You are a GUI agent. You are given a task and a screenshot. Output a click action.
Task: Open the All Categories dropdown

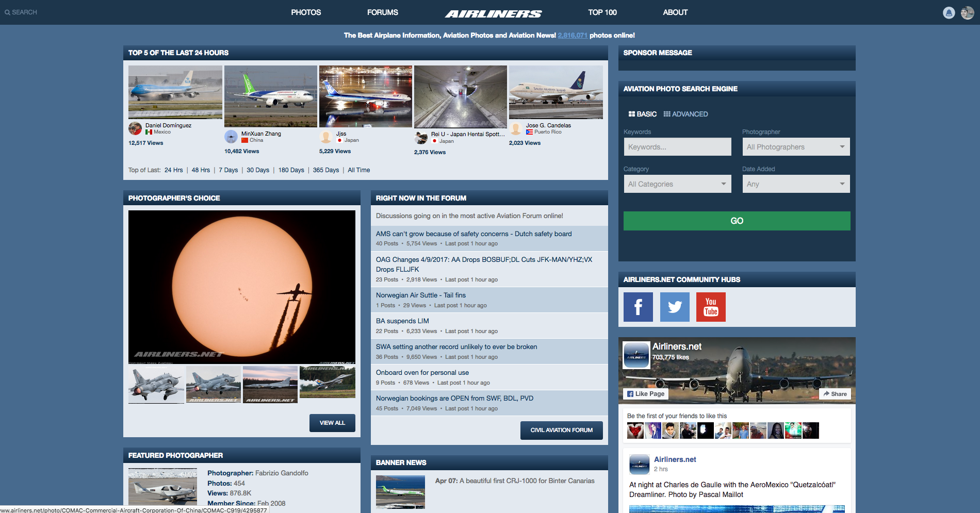coord(677,184)
